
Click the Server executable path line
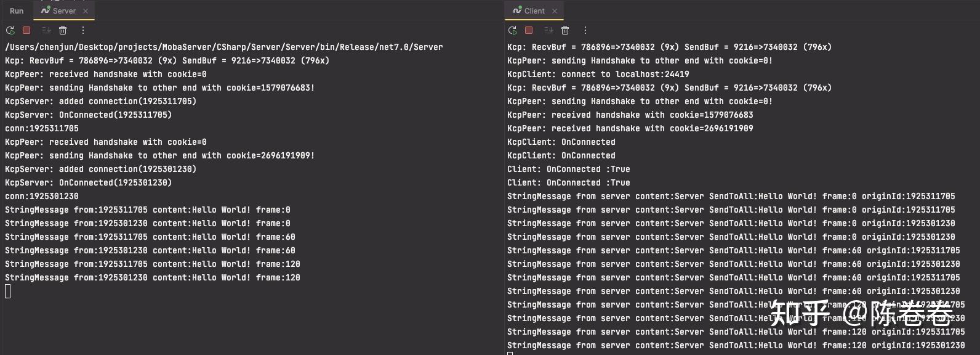pyautogui.click(x=224, y=47)
